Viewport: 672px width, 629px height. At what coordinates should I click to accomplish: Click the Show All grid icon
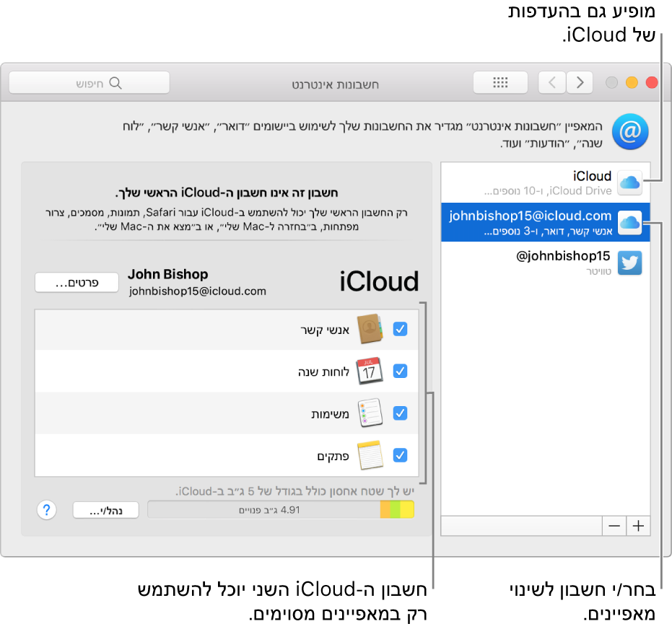tap(500, 82)
